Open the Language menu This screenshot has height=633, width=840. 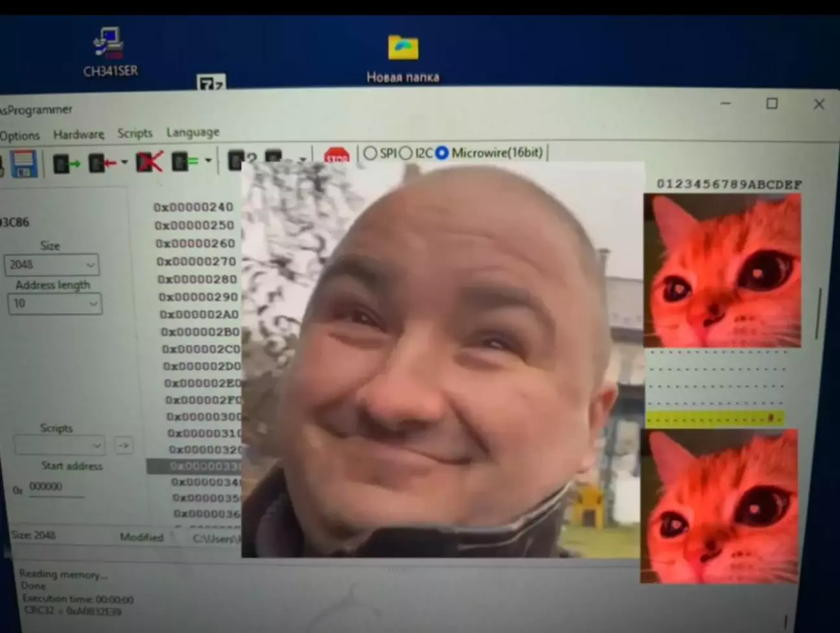(x=192, y=132)
